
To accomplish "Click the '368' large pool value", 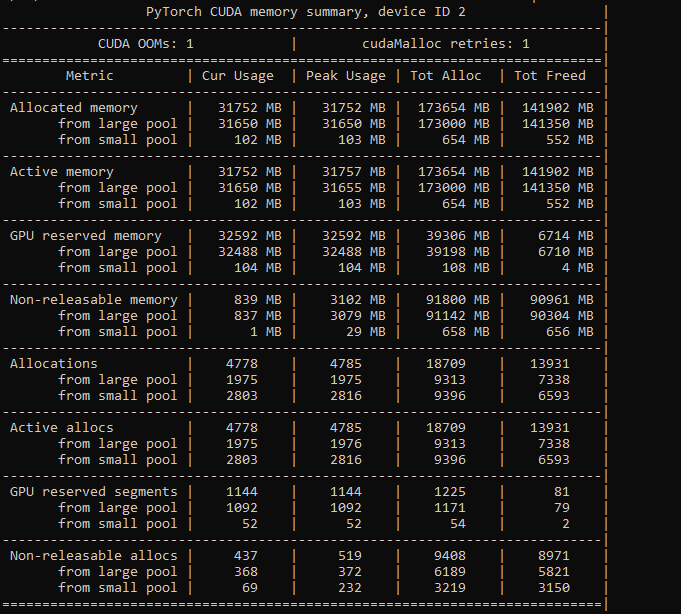I will [x=246, y=571].
